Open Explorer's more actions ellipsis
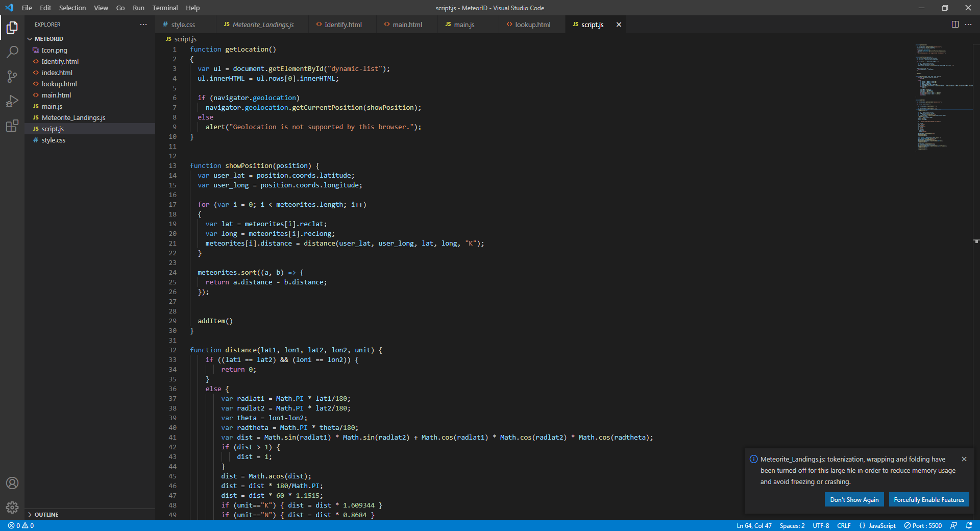 coord(143,25)
